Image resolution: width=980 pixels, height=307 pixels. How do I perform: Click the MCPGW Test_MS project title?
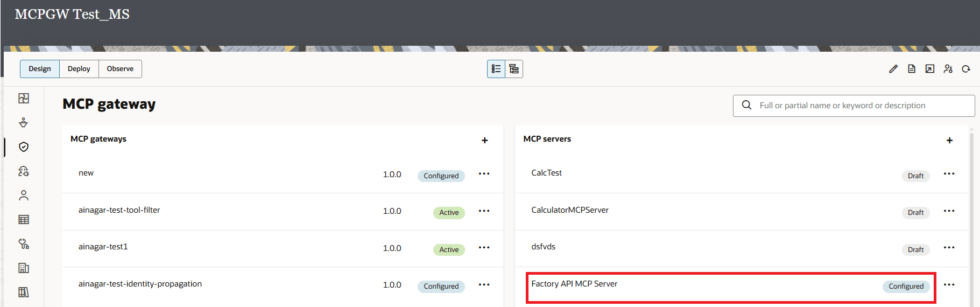[72, 14]
